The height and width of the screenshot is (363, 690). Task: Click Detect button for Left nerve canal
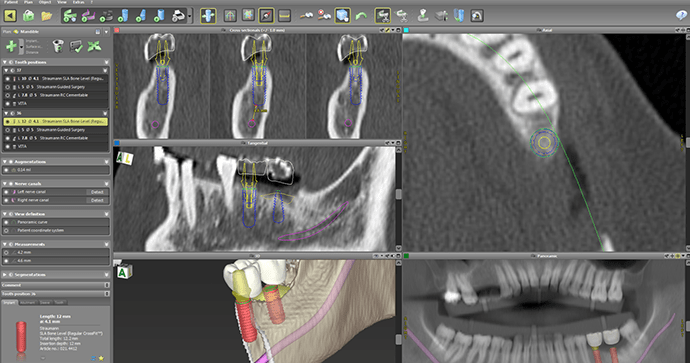click(x=97, y=192)
